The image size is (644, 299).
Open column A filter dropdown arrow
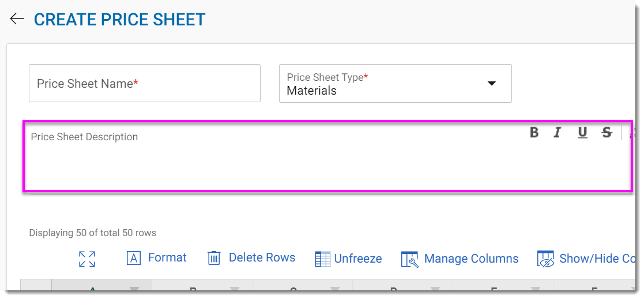(134, 290)
